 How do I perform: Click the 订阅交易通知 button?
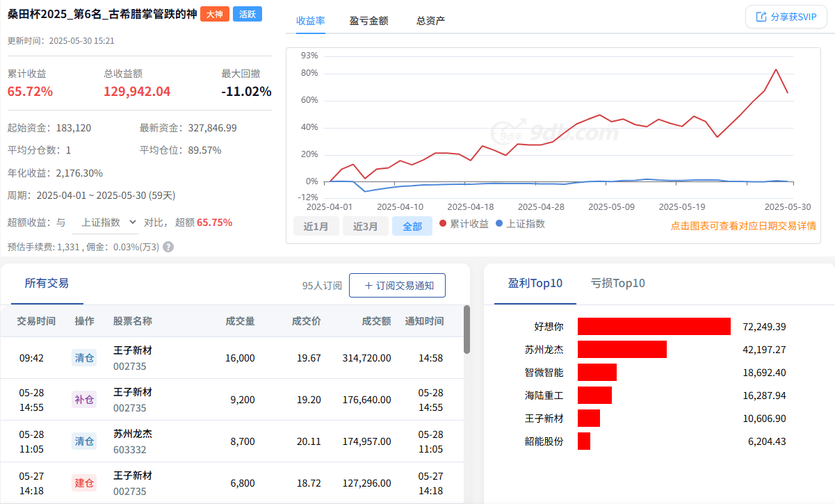click(x=397, y=285)
